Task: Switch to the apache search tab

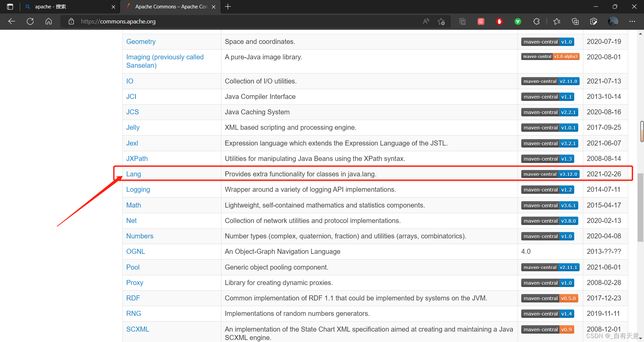Action: pos(70,7)
